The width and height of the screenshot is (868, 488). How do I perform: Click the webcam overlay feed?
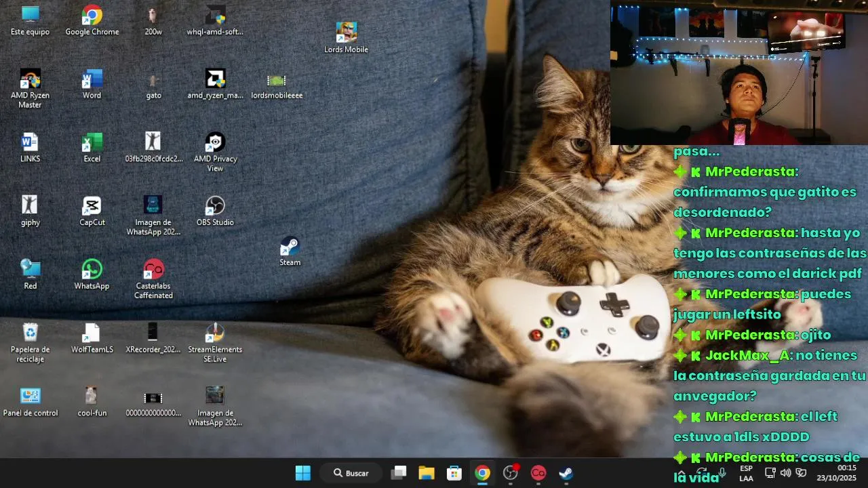point(739,73)
